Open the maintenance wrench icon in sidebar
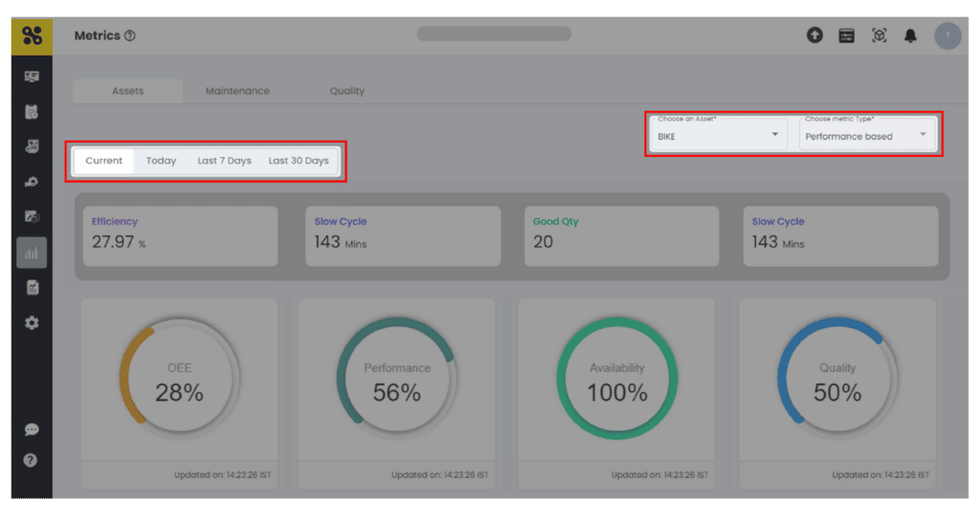 tap(32, 182)
